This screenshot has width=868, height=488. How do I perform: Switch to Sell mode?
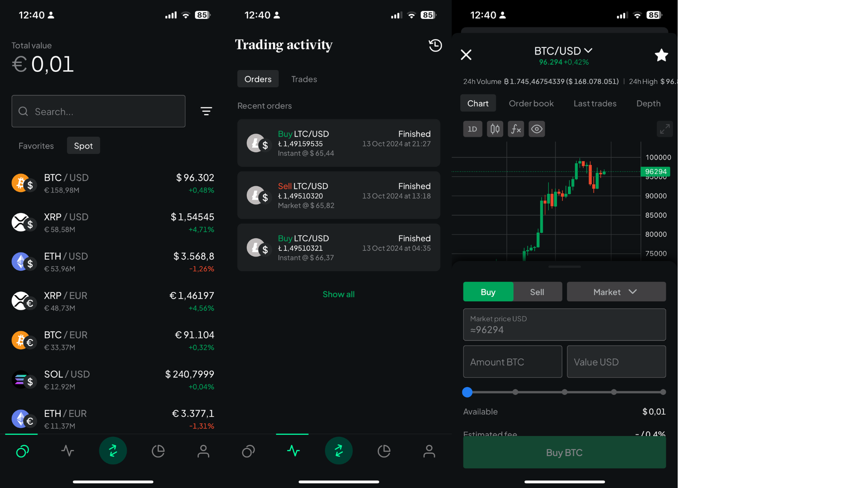pyautogui.click(x=537, y=291)
